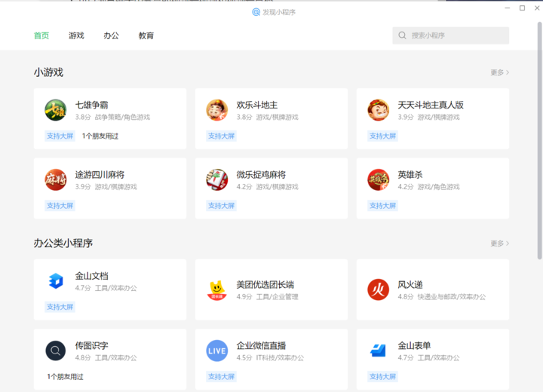
Task: Open the 传图识字 title
Action: [x=91, y=345]
